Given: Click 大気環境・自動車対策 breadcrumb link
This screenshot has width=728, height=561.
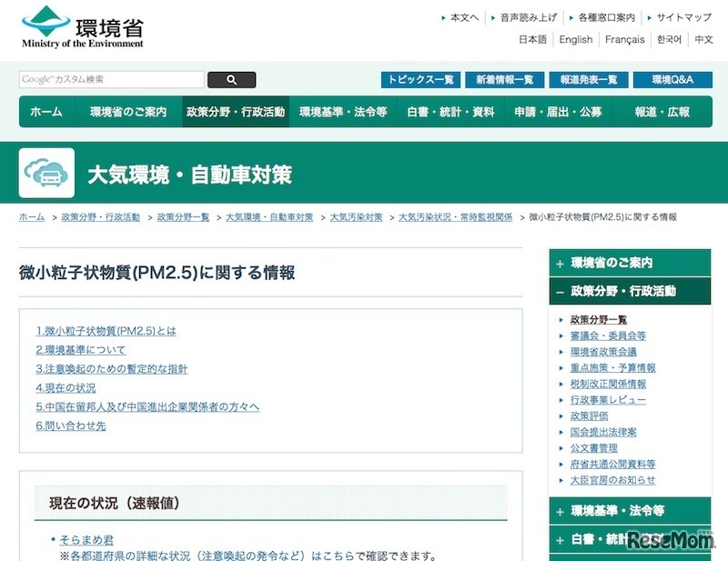Looking at the screenshot, I should click(269, 217).
